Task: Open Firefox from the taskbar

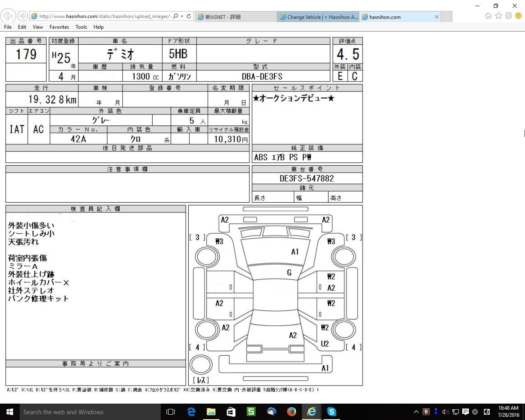Action: 292,411
